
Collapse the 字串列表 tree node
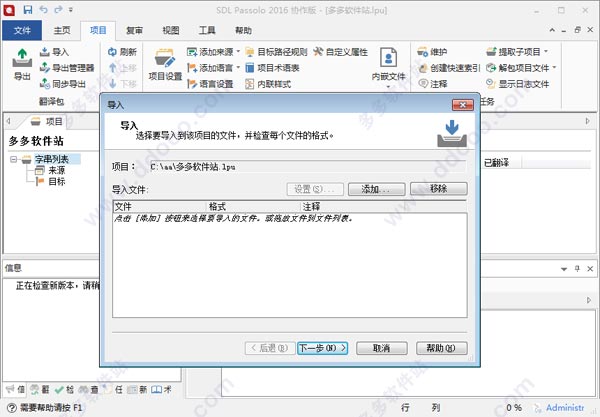click(14, 159)
